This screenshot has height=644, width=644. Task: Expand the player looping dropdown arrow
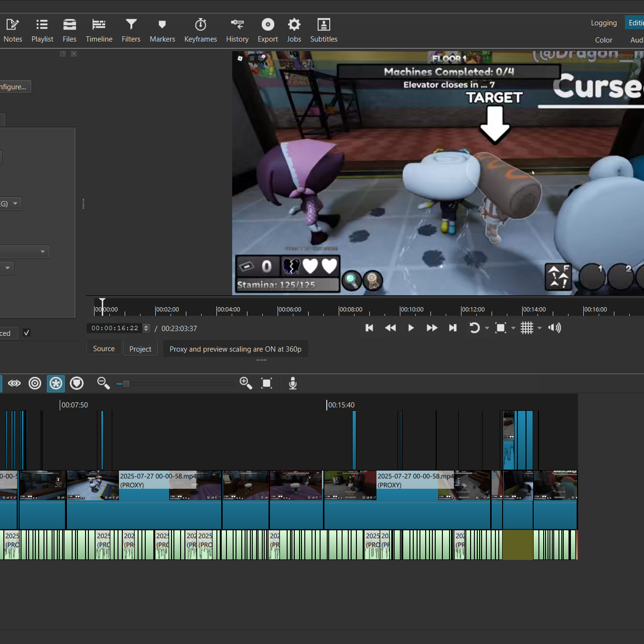click(x=487, y=328)
